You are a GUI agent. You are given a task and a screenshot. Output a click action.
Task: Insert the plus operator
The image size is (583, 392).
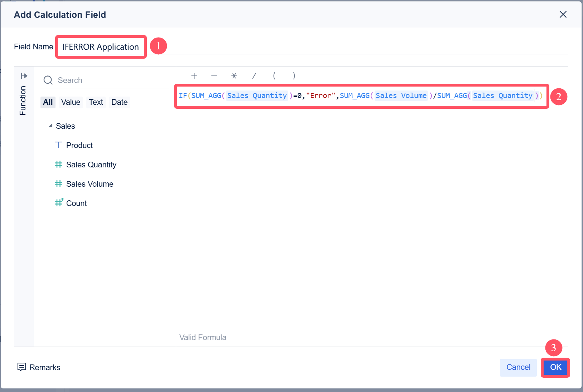point(194,76)
